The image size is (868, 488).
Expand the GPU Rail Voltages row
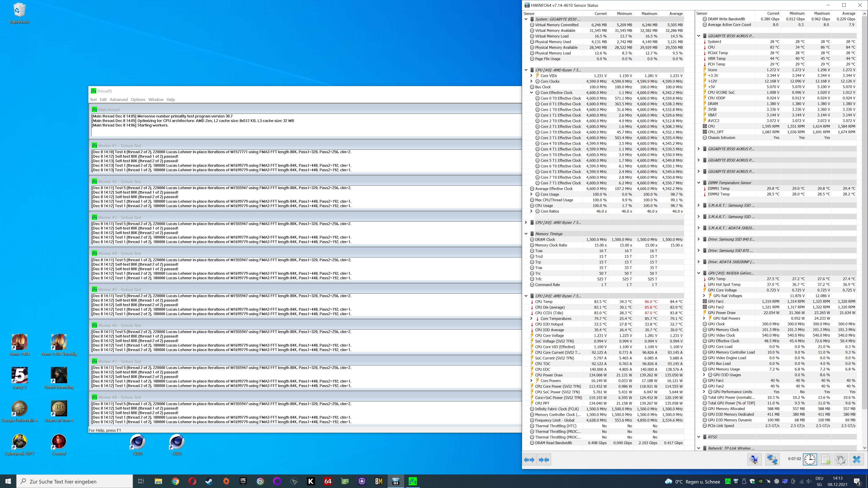pos(704,296)
